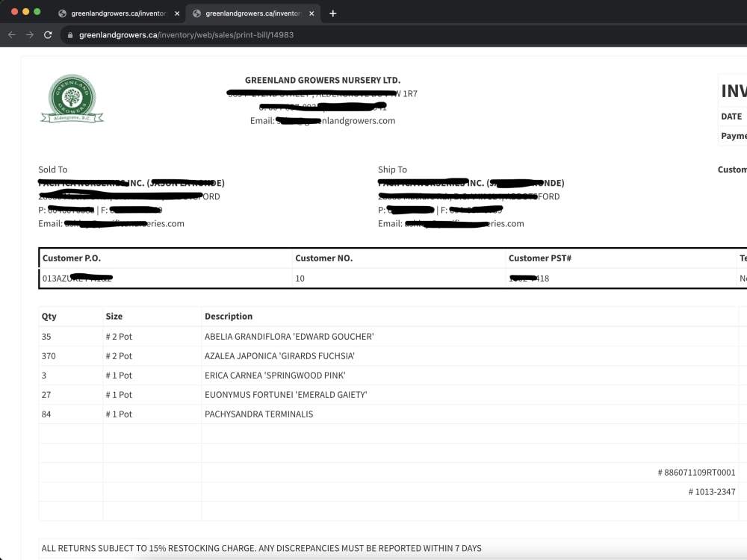This screenshot has width=747, height=560.
Task: Close the first greenlandgrowers.ca tab
Action: (x=177, y=13)
